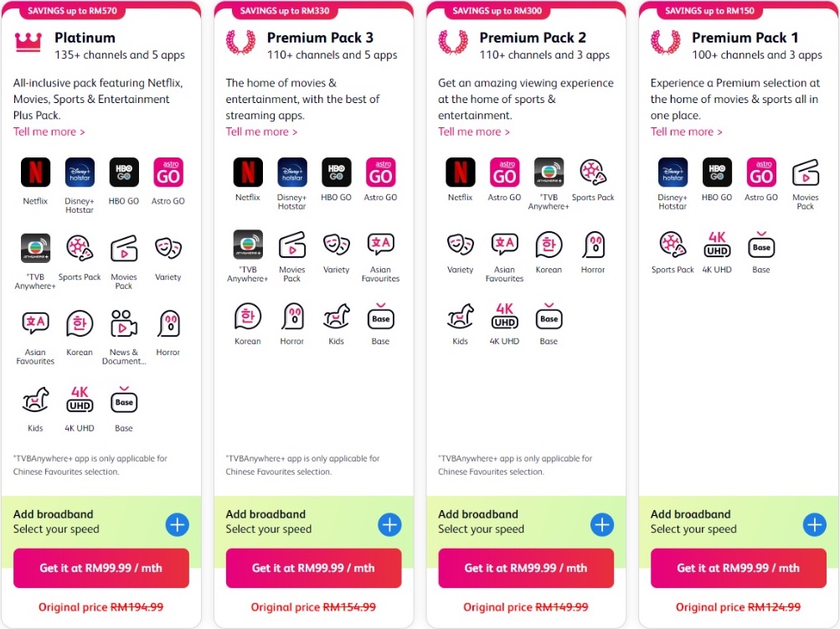Click Sports Pack icon in Premium Pack 2

[x=592, y=173]
